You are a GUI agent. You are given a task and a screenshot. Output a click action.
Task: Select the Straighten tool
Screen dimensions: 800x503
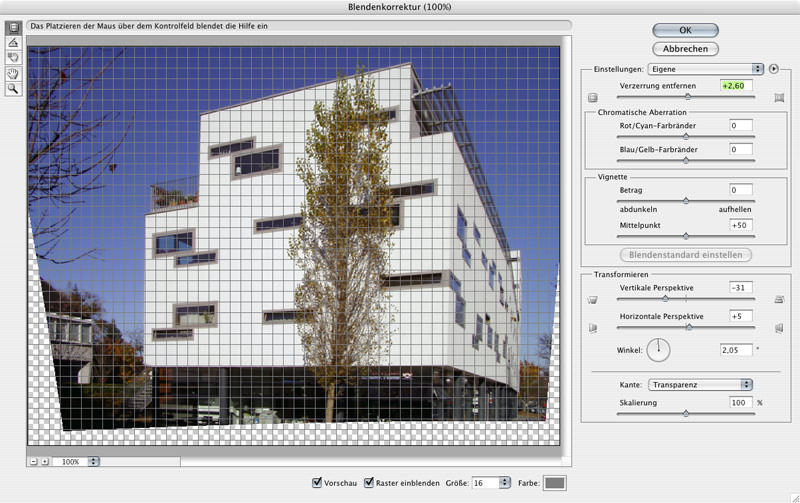tap(13, 43)
